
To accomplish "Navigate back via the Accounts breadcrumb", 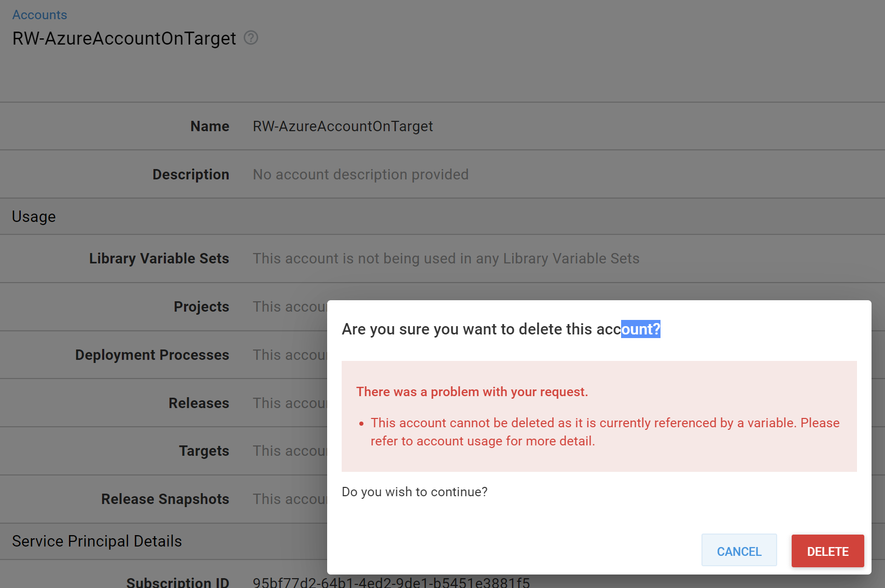I will [39, 15].
